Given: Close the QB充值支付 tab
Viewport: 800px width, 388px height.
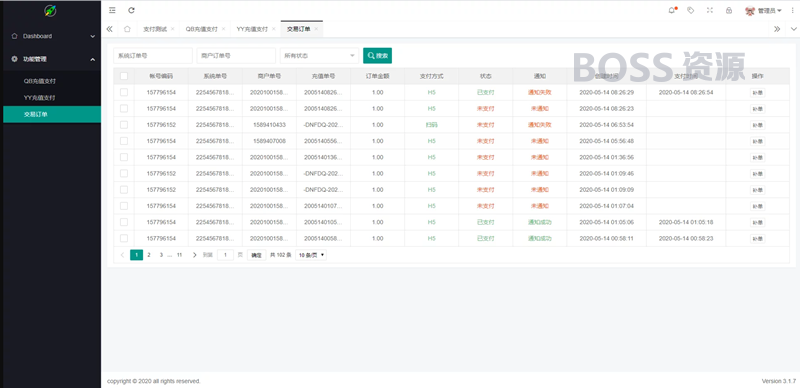Looking at the screenshot, I should tap(223, 29).
